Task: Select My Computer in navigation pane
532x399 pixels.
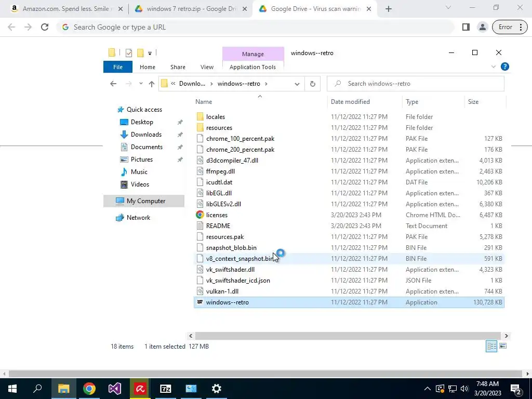Action: tap(144, 201)
